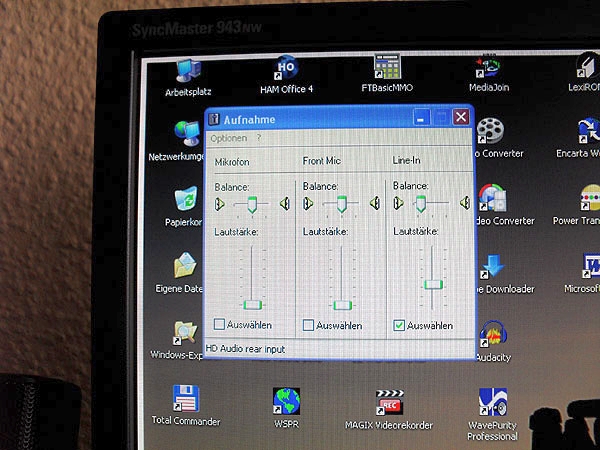The height and width of the screenshot is (450, 600).
Task: Close the Aufnahme window
Action: [x=461, y=116]
